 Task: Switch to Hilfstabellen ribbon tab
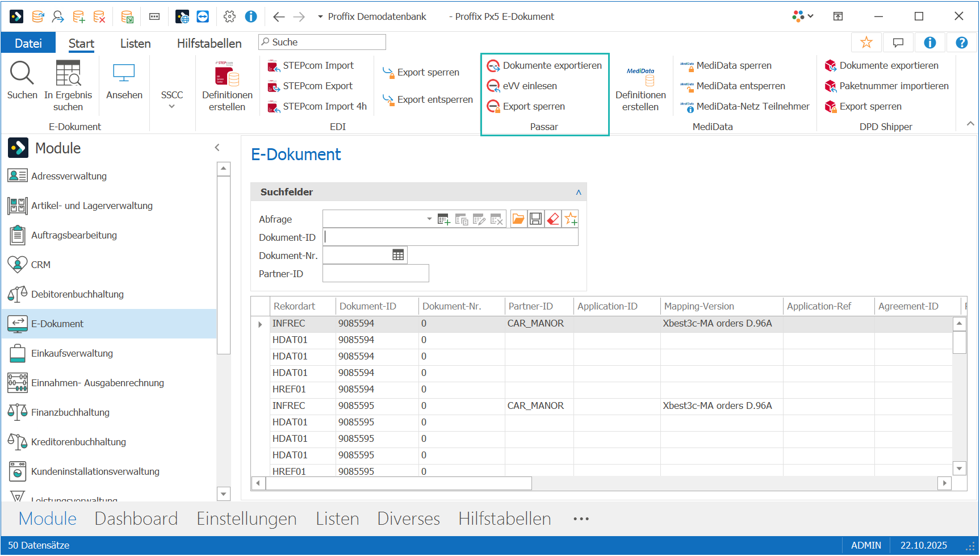point(210,44)
